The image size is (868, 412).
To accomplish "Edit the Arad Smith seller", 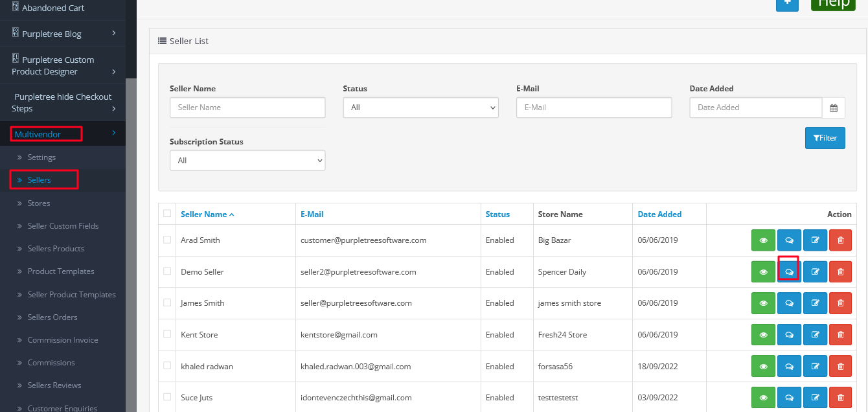I will click(815, 240).
